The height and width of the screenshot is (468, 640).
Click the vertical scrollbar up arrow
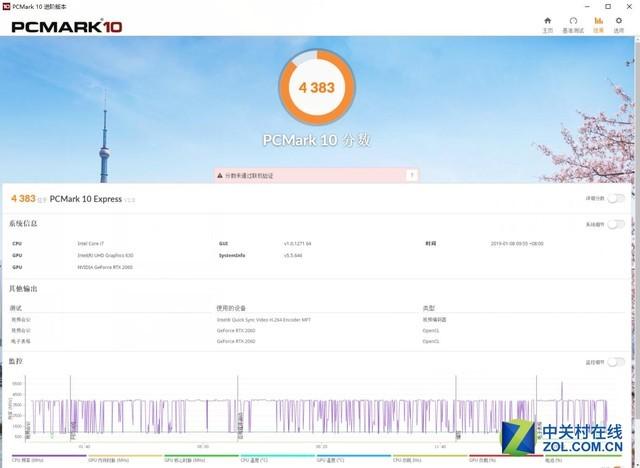tap(637, 38)
